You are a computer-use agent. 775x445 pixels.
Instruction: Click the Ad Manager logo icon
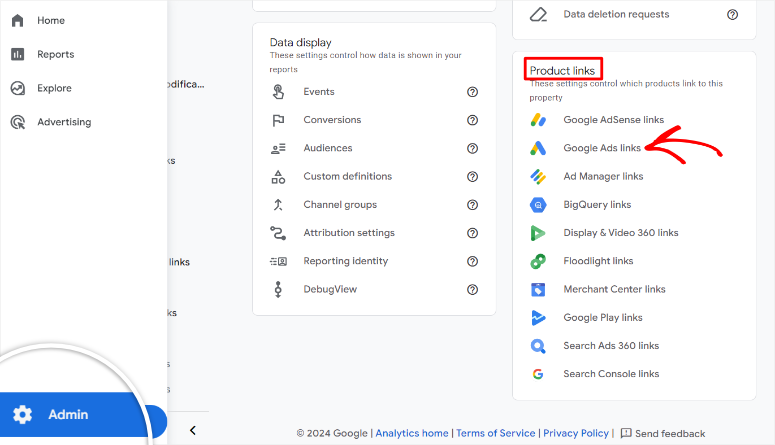click(x=538, y=177)
